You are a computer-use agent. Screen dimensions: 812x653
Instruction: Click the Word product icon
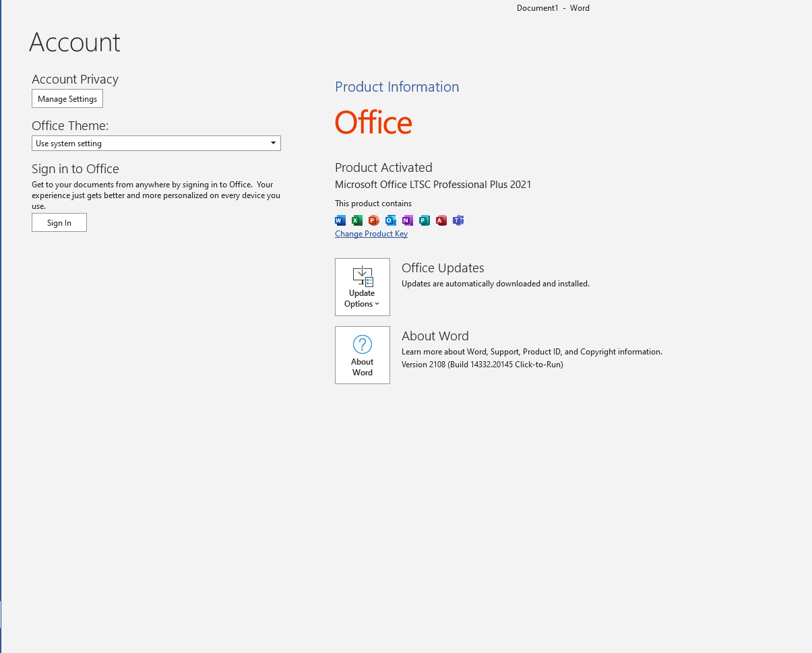340,220
